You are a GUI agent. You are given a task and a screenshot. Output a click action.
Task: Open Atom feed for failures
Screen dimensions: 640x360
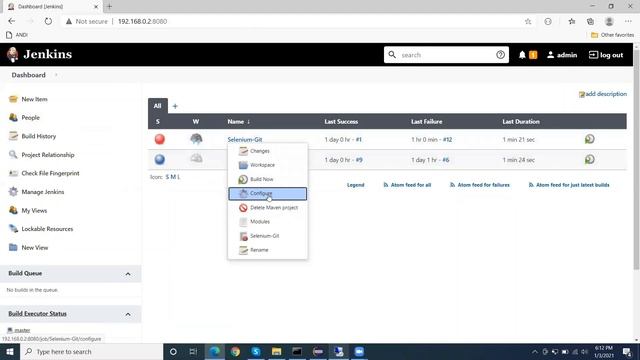point(480,185)
